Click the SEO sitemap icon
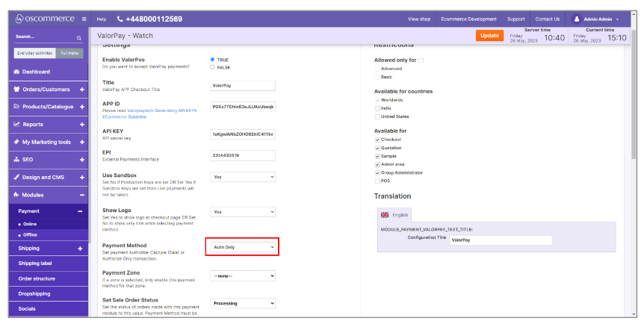 [x=17, y=159]
